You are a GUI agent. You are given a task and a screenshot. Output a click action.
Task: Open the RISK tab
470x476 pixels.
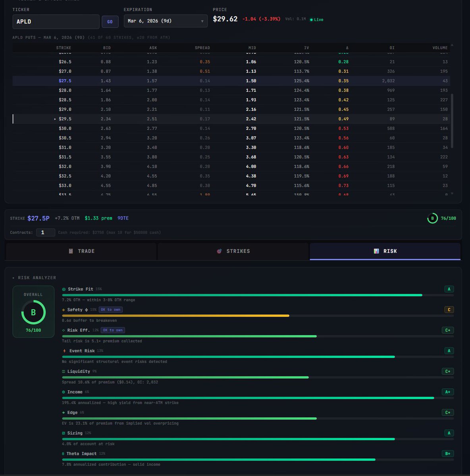[x=385, y=251]
